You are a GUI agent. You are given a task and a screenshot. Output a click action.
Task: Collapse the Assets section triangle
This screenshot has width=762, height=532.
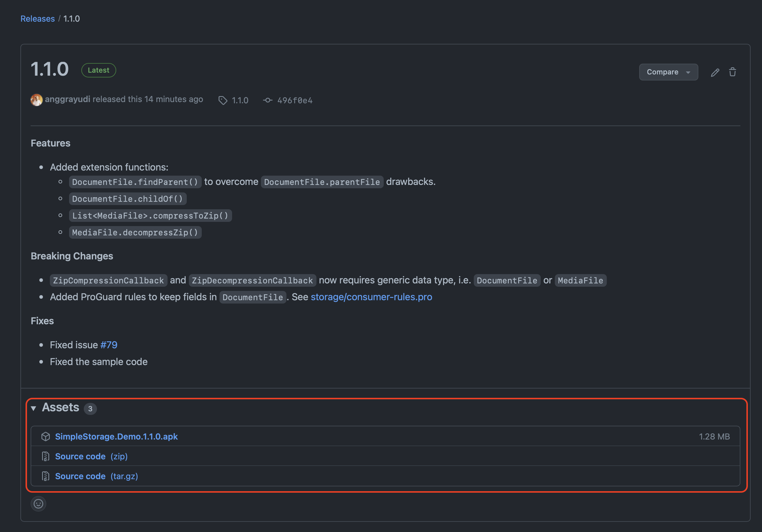[x=34, y=408]
